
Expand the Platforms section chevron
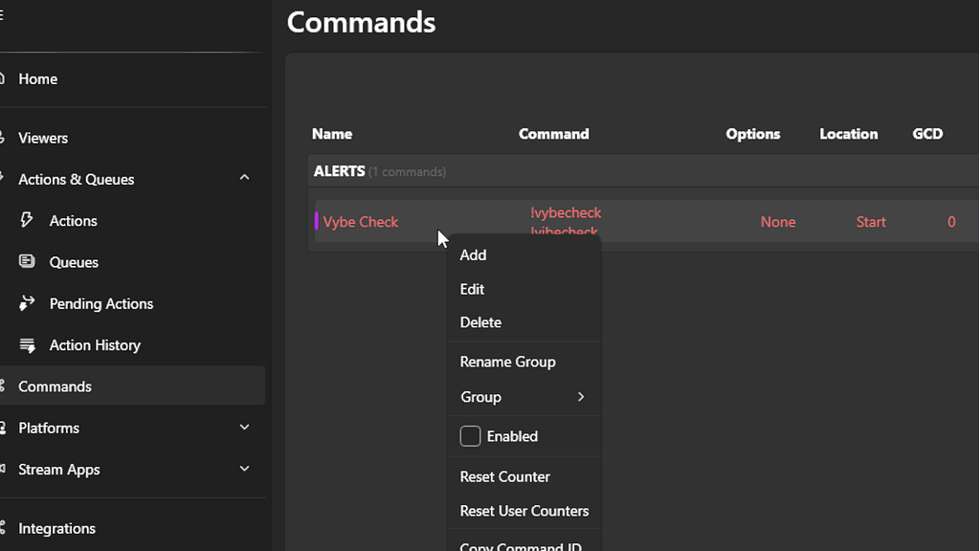click(x=244, y=428)
